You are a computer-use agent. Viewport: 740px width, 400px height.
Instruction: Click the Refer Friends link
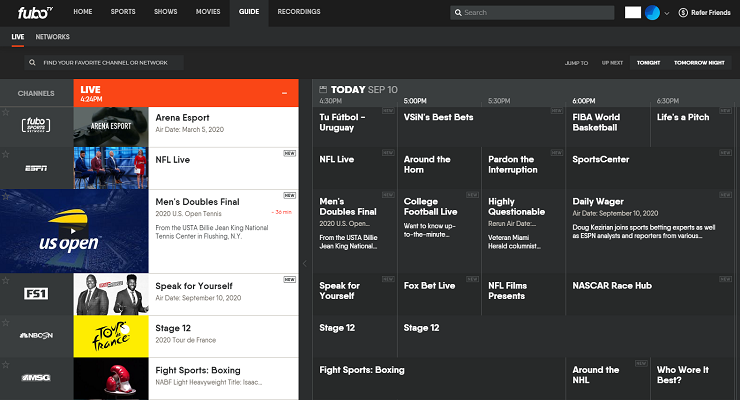pos(710,13)
